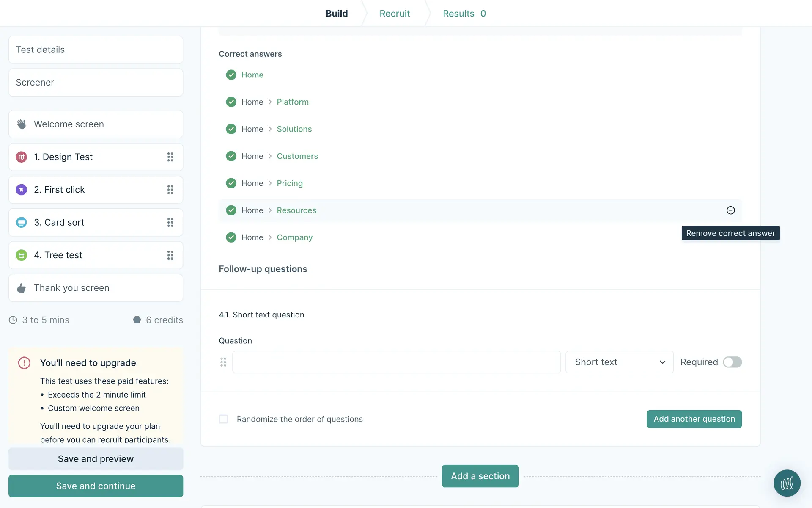Select the Home > Pricing correct answer
Image resolution: width=812 pixels, height=508 pixels.
click(x=289, y=183)
